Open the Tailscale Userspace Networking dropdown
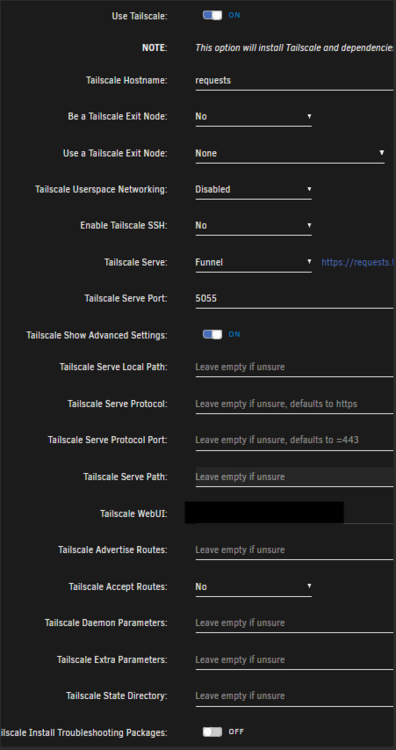 (x=253, y=189)
